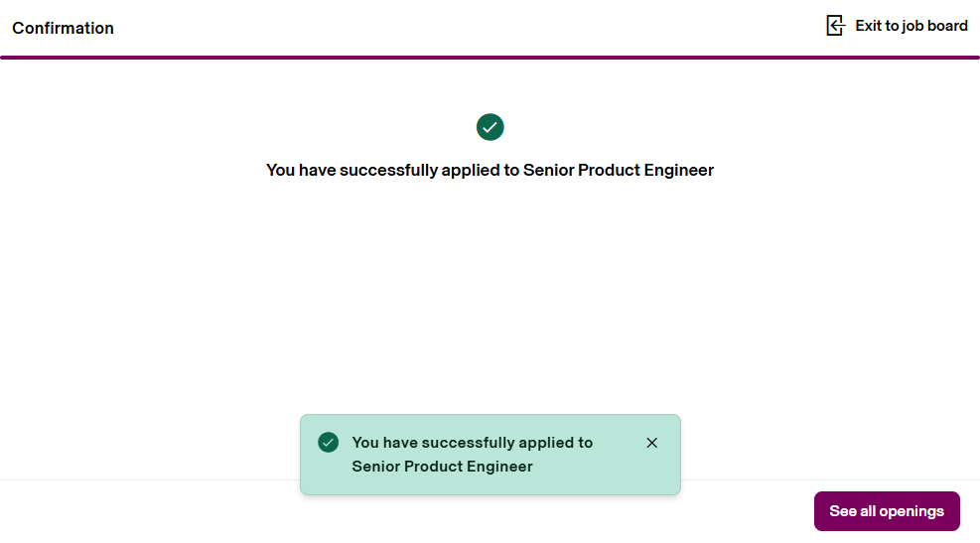Click the green toast notification message text

pos(472,454)
